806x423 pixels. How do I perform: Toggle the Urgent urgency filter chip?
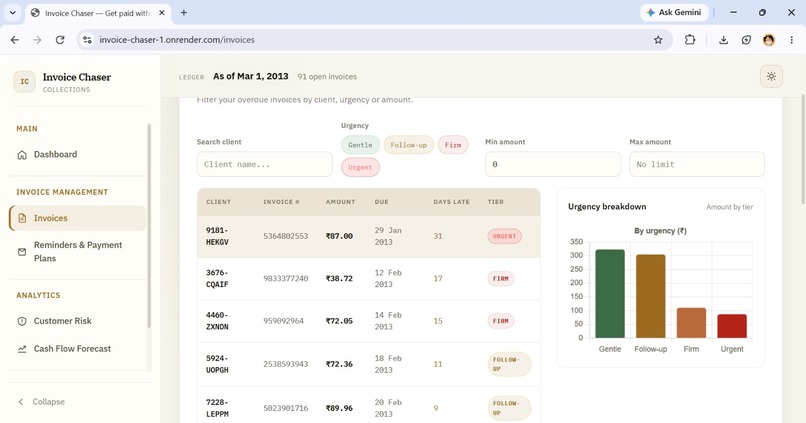[x=360, y=168]
